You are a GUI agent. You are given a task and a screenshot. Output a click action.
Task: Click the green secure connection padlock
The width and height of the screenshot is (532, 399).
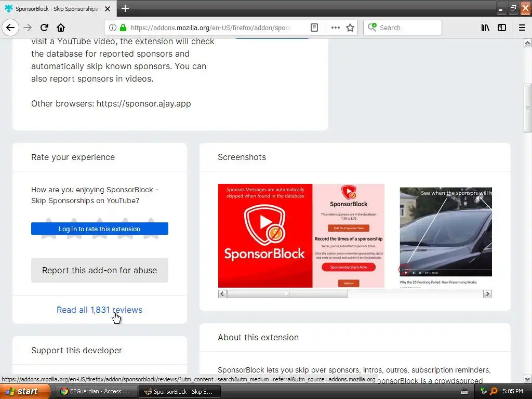coord(123,28)
